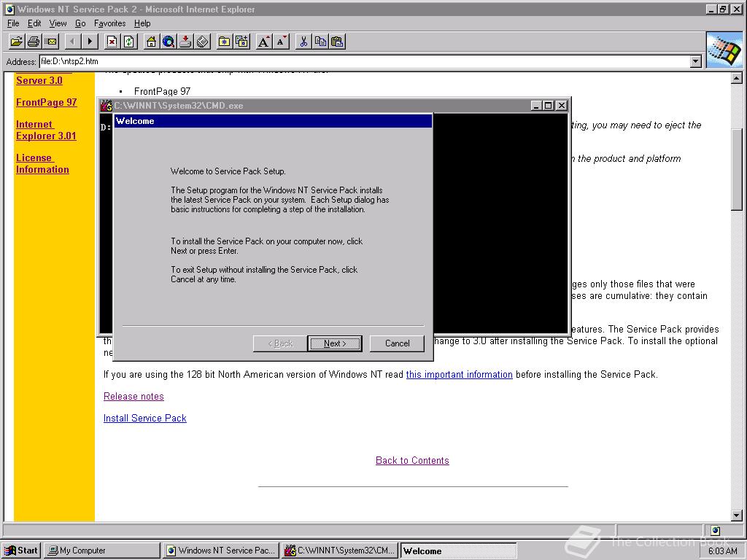Increase font size with large A icon
Image resolution: width=747 pixels, height=560 pixels.
point(263,42)
